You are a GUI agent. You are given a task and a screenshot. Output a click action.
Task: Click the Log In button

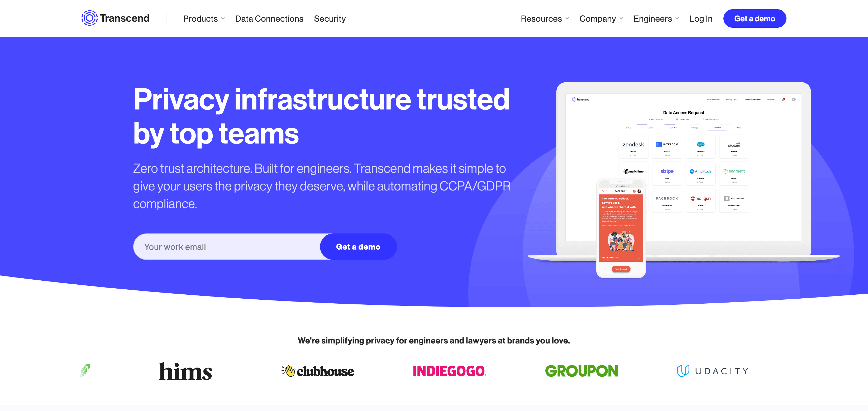tap(700, 18)
